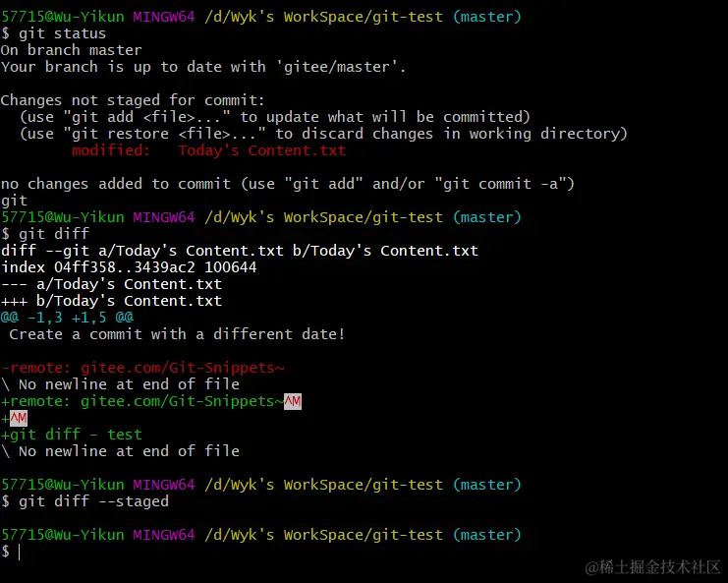Click the red removed '-remote: gitee.com/Git-Snippets~' line
Screen dimensions: 728x583
[x=143, y=368]
